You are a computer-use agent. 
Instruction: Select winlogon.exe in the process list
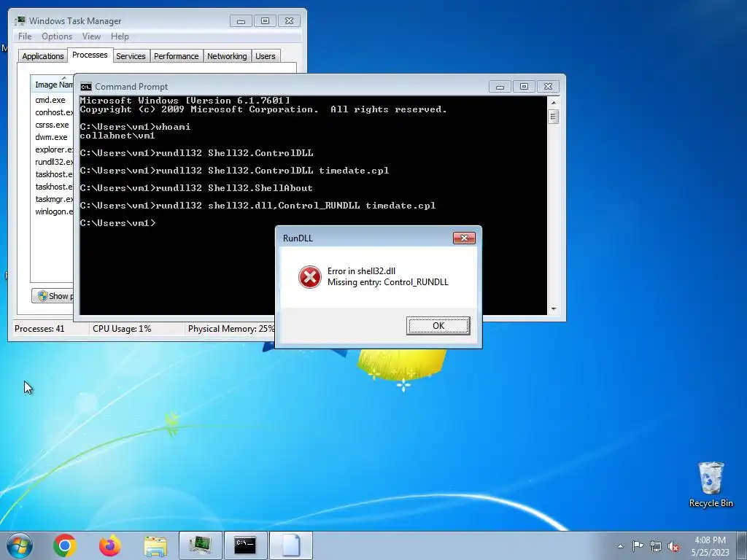tap(54, 211)
